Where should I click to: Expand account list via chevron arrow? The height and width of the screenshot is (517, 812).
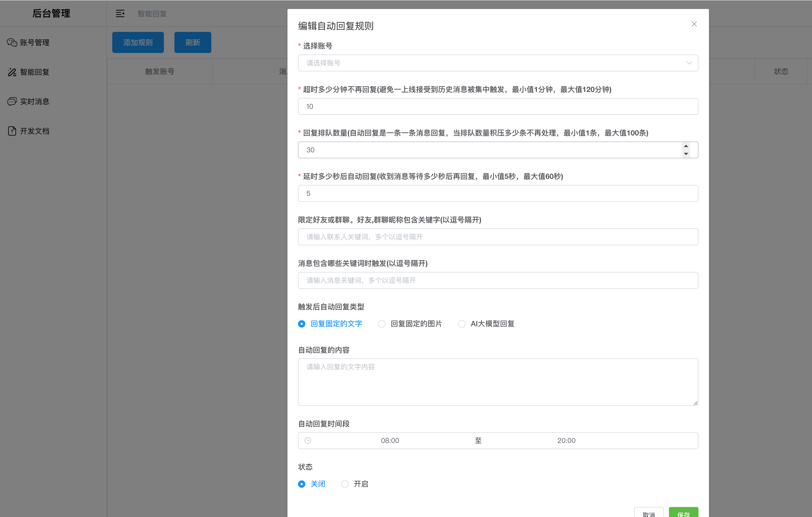[689, 63]
